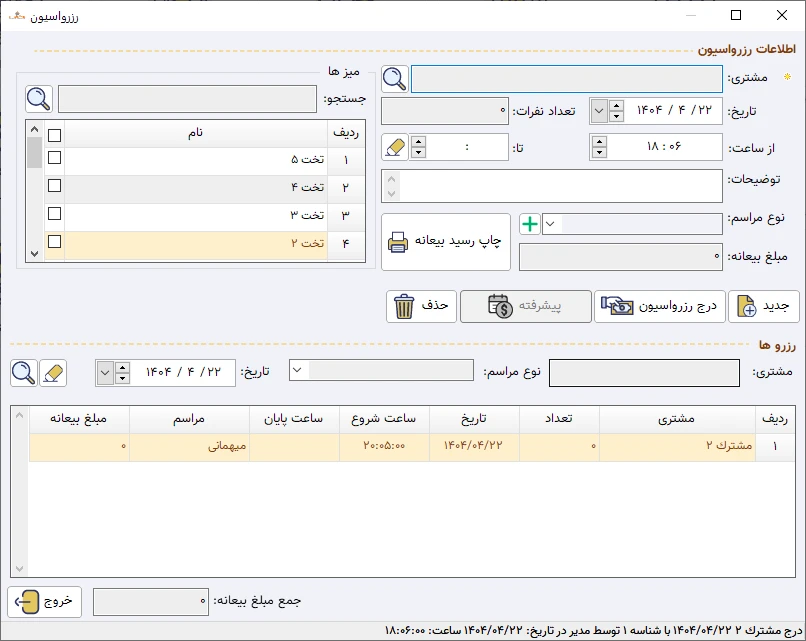Click the customer search magnifier icon

395,79
